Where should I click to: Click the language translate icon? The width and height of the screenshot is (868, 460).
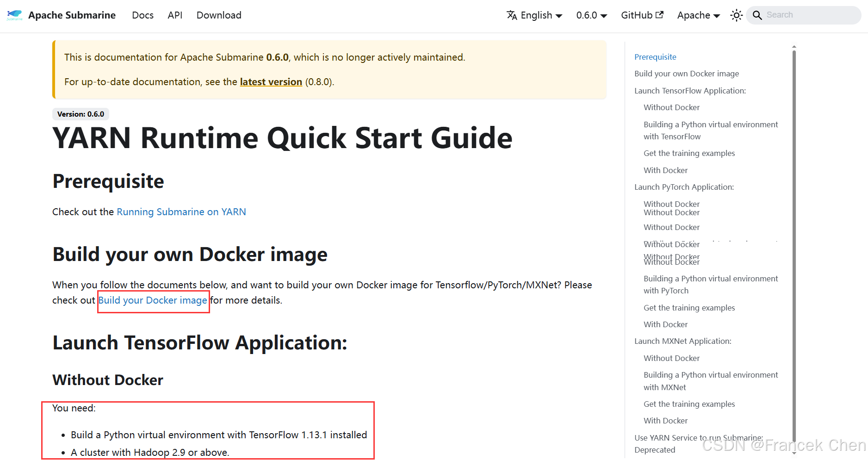pyautogui.click(x=512, y=15)
